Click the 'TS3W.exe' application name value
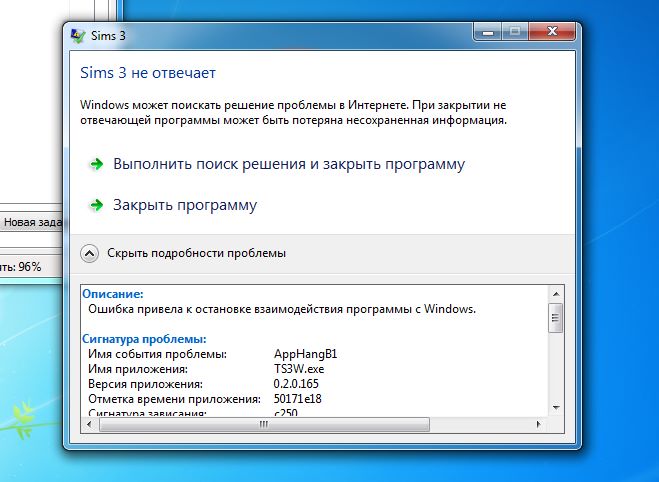 pyautogui.click(x=299, y=369)
